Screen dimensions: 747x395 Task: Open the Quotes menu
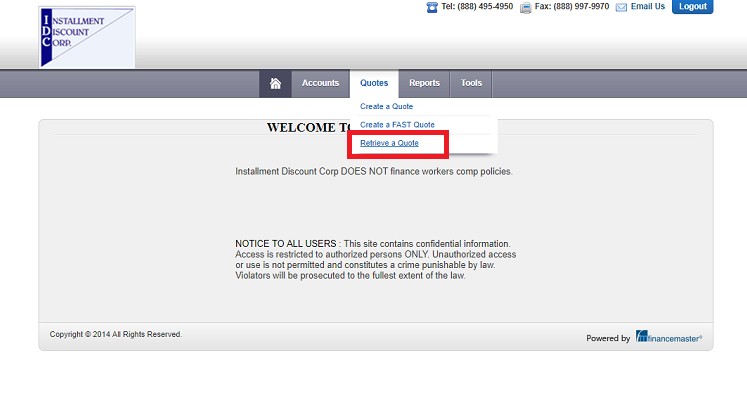374,83
